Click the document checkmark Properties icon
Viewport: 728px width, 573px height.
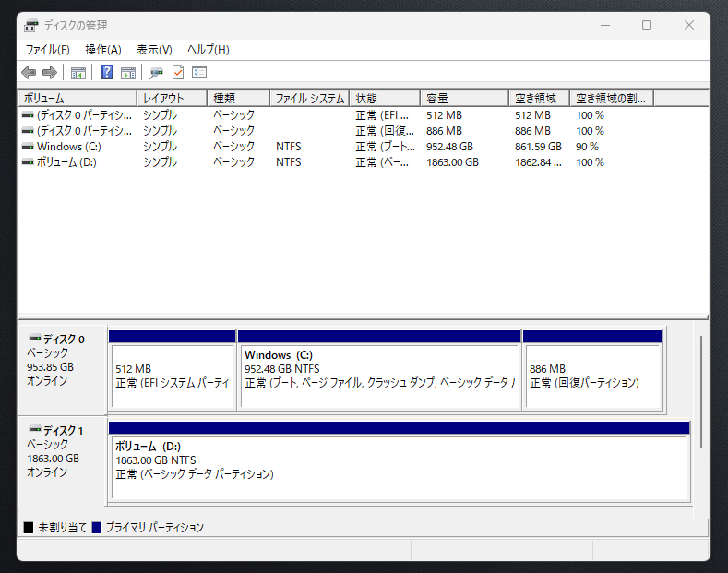coord(178,72)
